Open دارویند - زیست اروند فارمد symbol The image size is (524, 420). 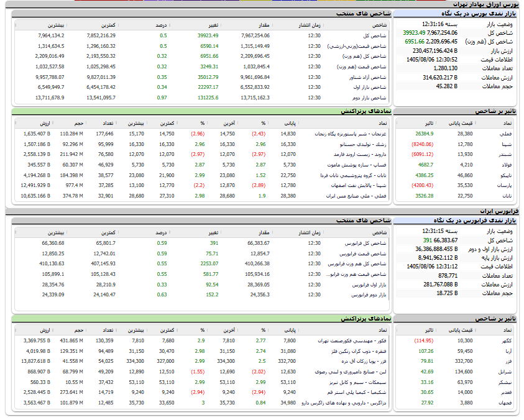(x=360, y=154)
